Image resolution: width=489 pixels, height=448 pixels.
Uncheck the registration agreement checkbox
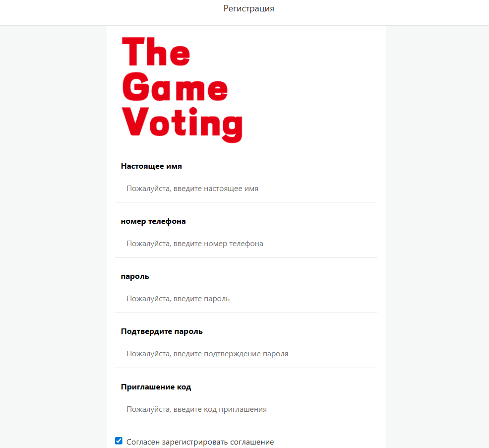click(119, 441)
